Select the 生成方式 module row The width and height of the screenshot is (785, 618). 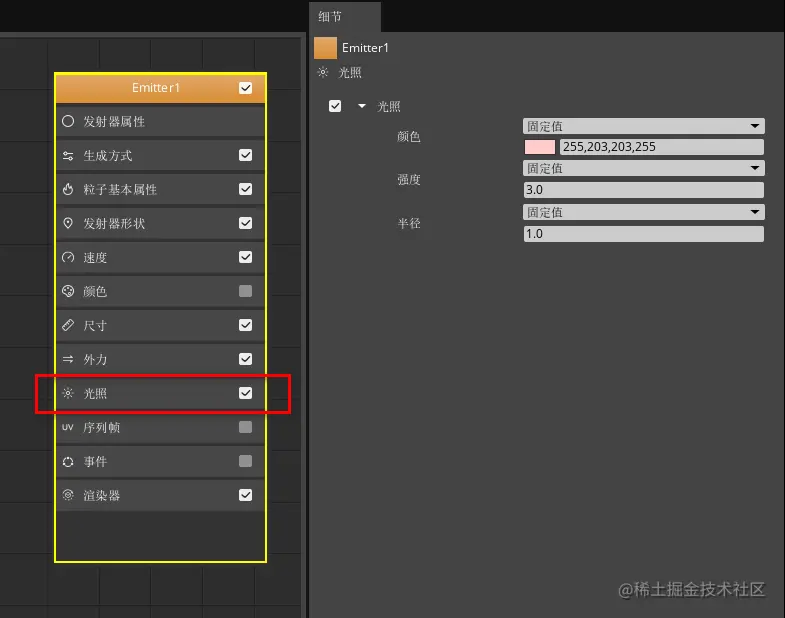tap(160, 155)
